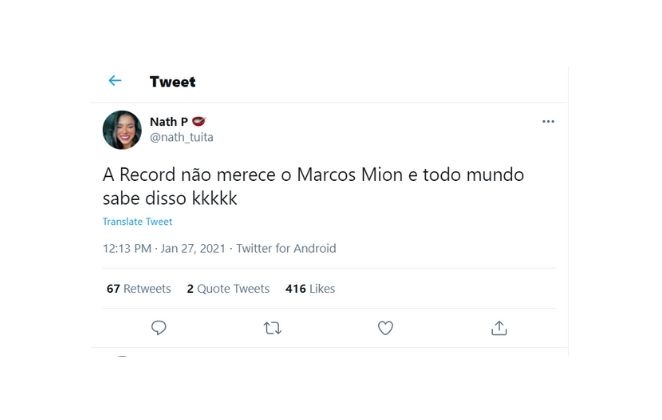The image size is (662, 420).
Task: Click the tweet text mentioning Marcos Mion
Action: pyautogui.click(x=313, y=175)
